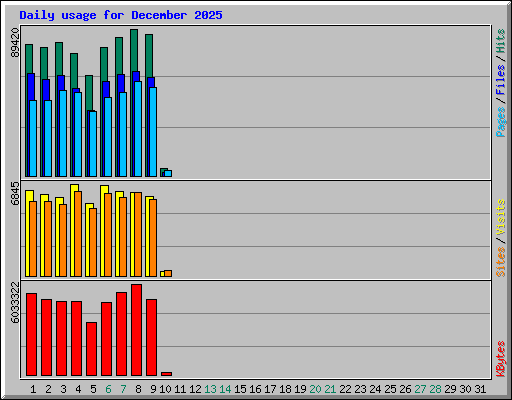Click day label 26 on the axis

pyautogui.click(x=405, y=389)
